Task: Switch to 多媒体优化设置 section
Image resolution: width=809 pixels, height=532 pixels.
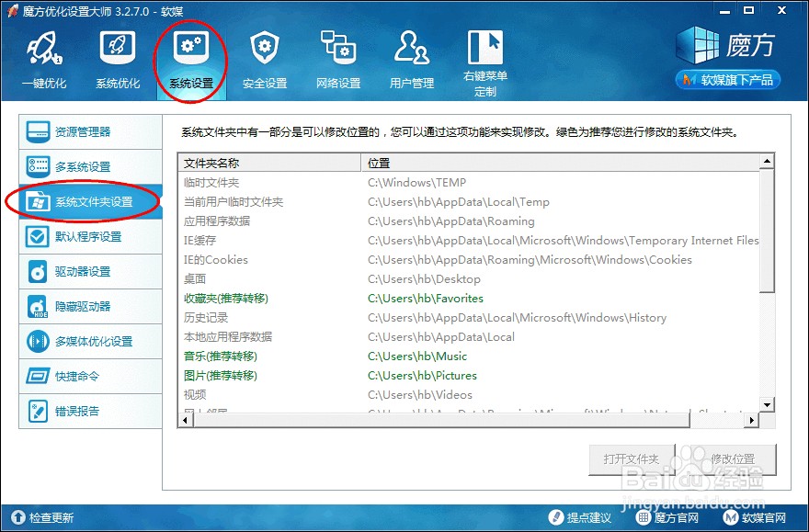Action: 91,341
